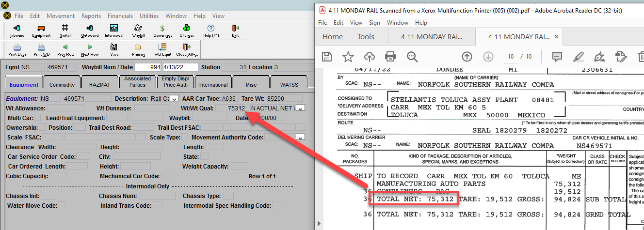Open the Switch toolbar icon
Image resolution: width=644 pixels, height=230 pixels.
tap(65, 31)
